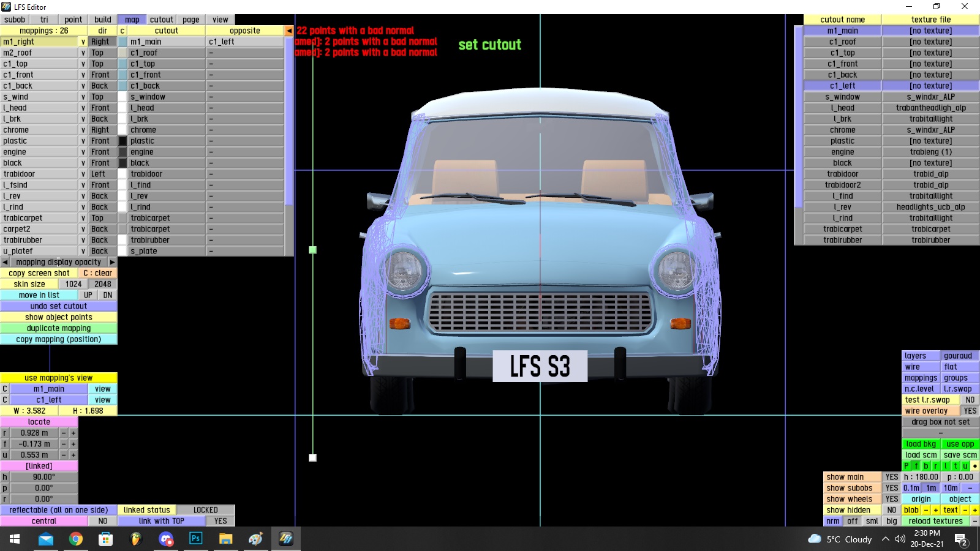Image resolution: width=980 pixels, height=551 pixels.
Task: Click the dot button beside view letters
Action: click(975, 466)
